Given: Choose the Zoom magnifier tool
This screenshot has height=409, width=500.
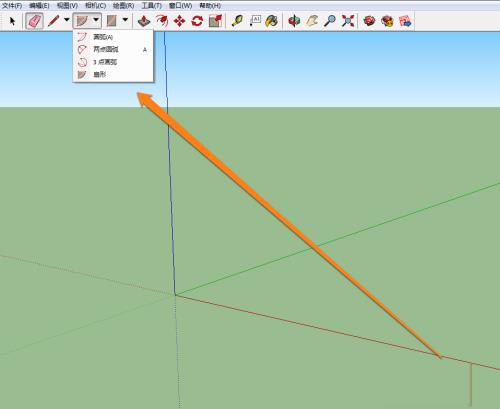Looking at the screenshot, I should [x=330, y=21].
